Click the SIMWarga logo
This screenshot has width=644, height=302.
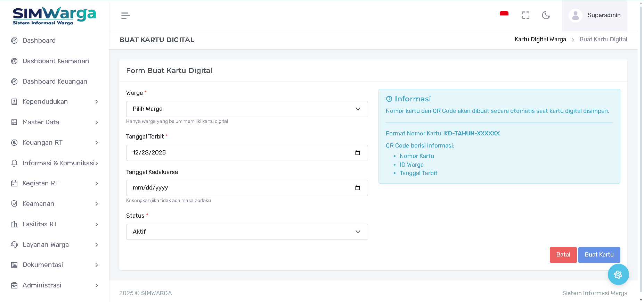(x=54, y=16)
